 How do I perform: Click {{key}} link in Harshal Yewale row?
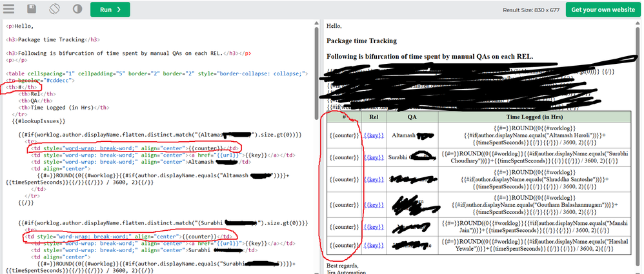[374, 245]
